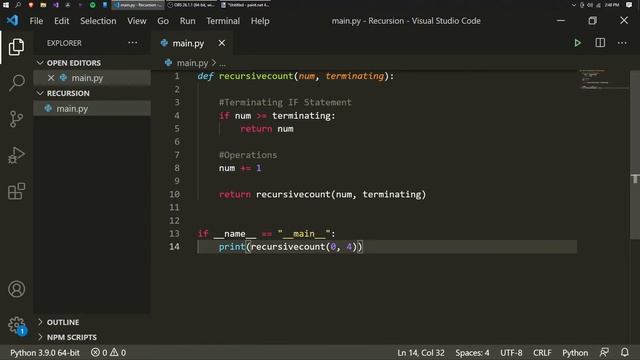
Task: Open the Help menu
Action: coord(260,21)
